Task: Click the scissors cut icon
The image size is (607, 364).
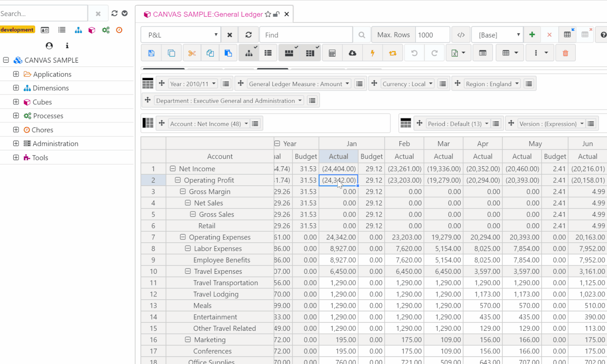Action: click(192, 53)
